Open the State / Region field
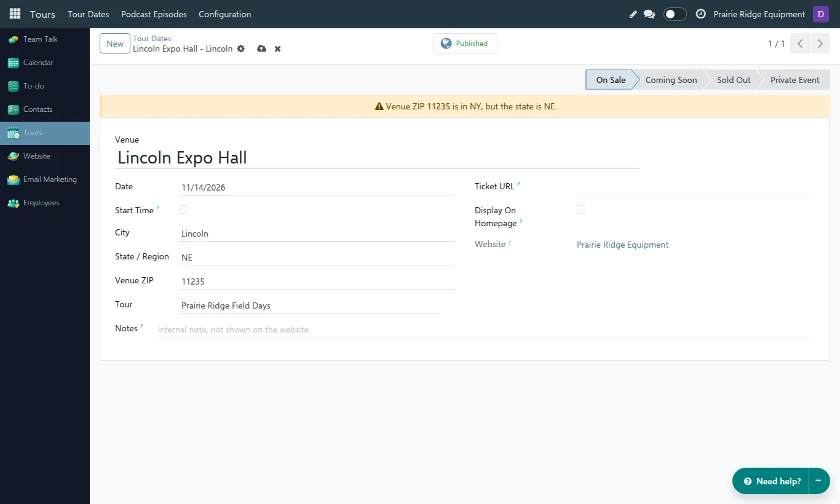The image size is (840, 504). coord(317,258)
